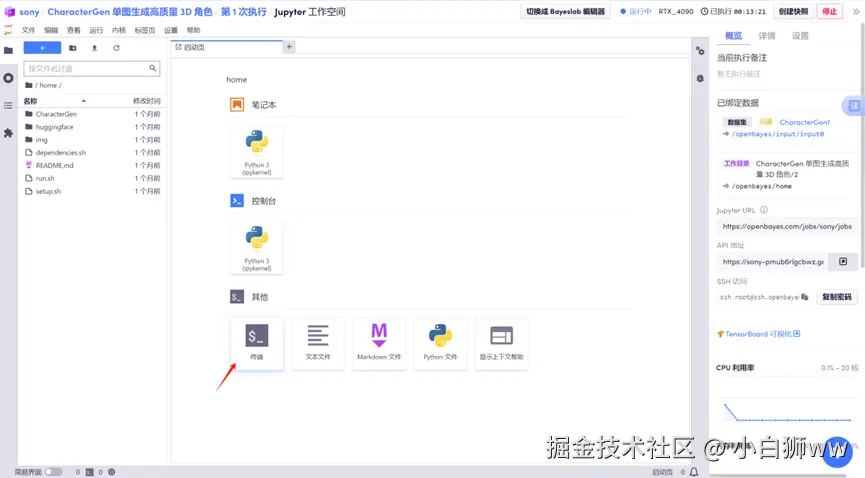Open the property inspector gears icon
This screenshot has height=478, width=865.
(x=700, y=51)
